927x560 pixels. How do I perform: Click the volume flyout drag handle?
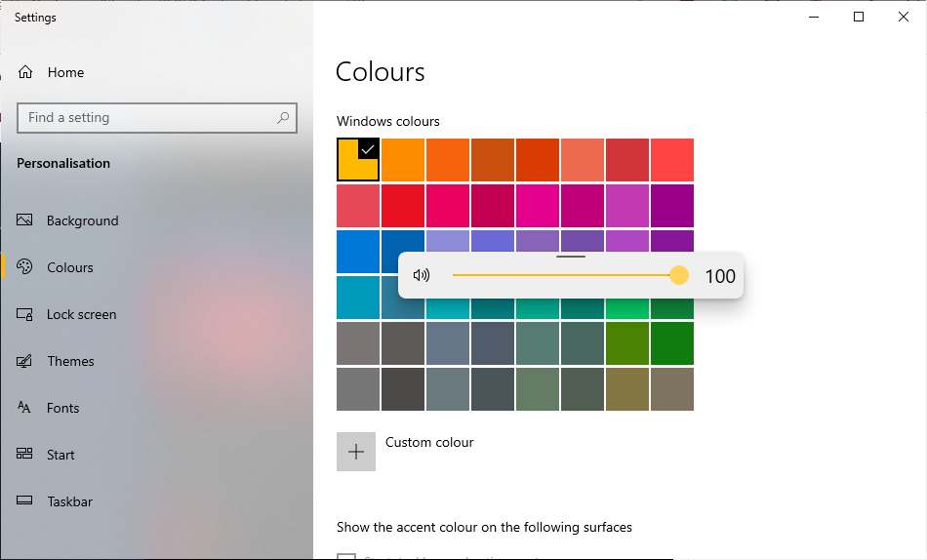click(571, 257)
